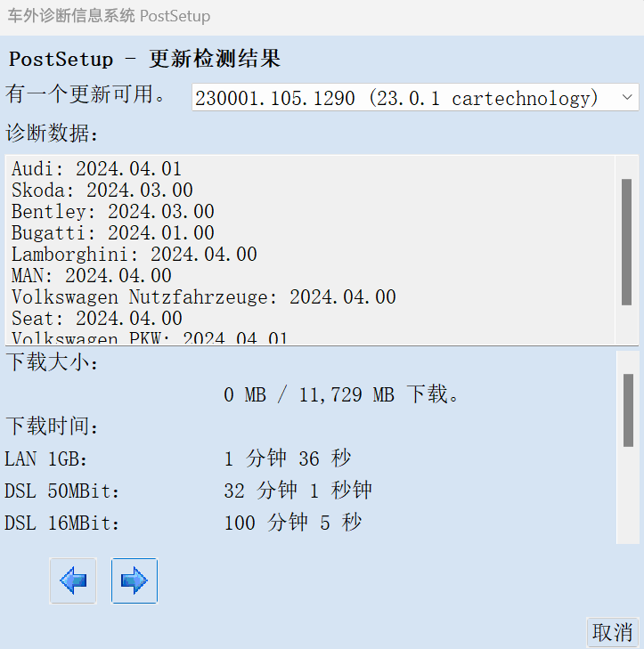Click the forward arrow button
Viewport: 644px width, 649px height.
[x=135, y=580]
